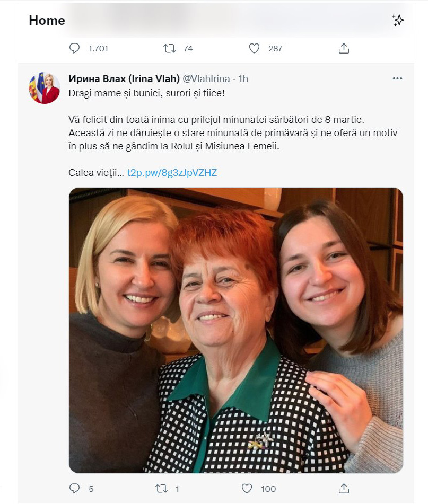This screenshot has height=504, width=428.
Task: Expand the three-dot More menu on Irina's tweet
Action: click(397, 79)
